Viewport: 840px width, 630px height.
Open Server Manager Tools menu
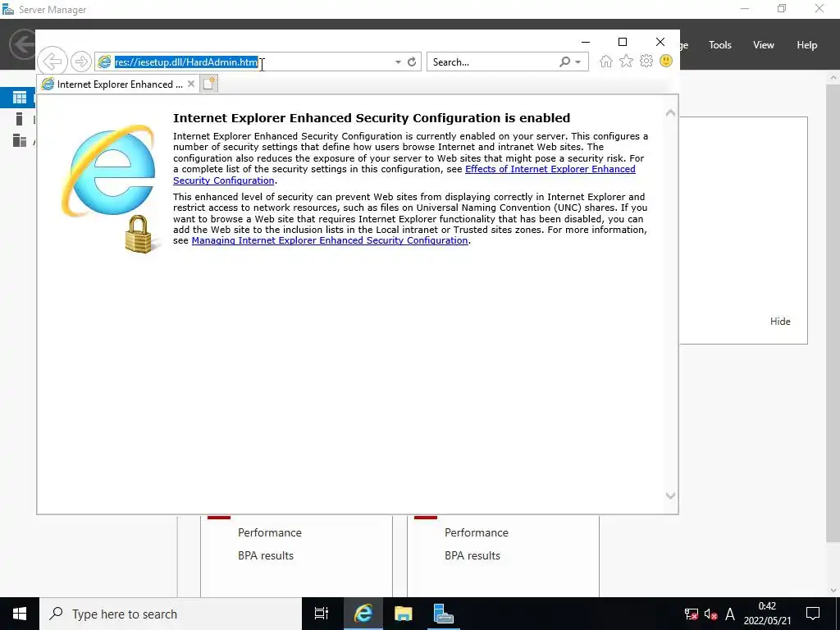click(720, 45)
